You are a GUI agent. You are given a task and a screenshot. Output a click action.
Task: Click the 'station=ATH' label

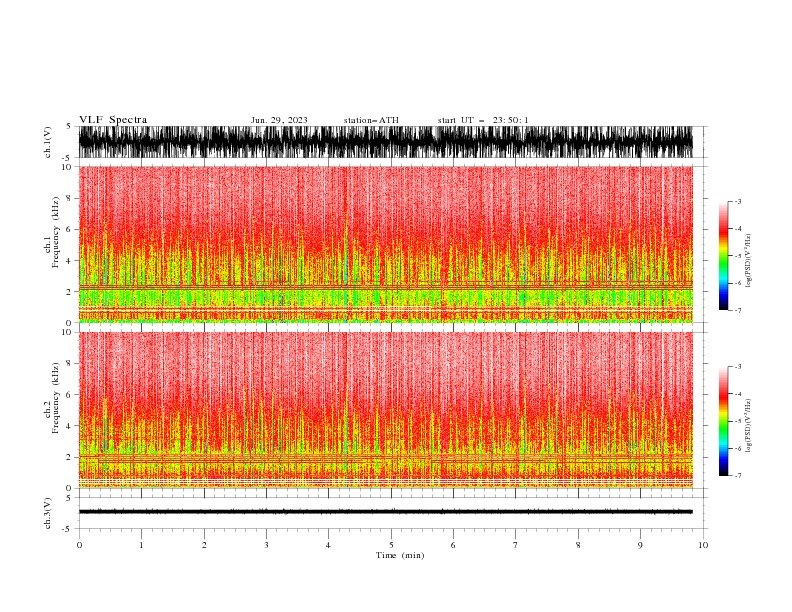(x=371, y=120)
